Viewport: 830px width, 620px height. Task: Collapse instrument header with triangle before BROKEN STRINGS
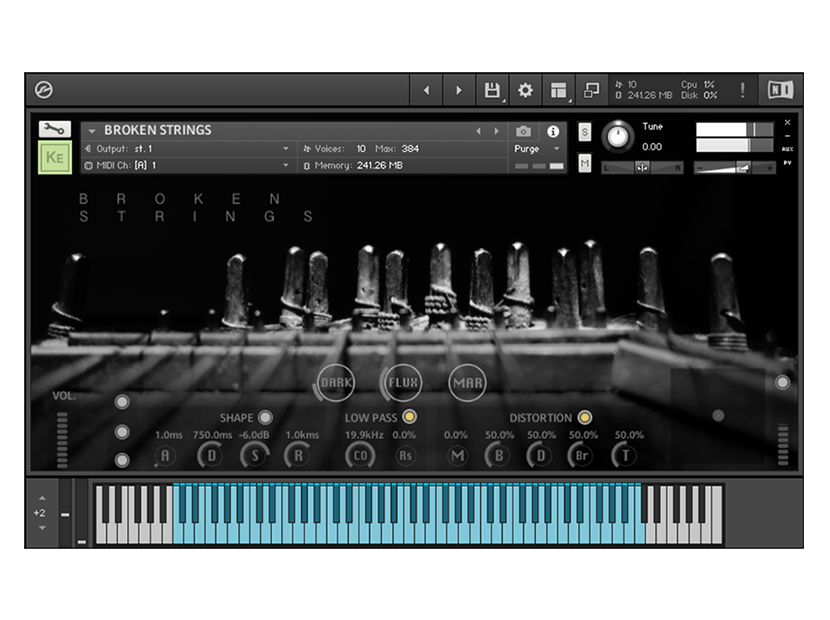tap(92, 131)
